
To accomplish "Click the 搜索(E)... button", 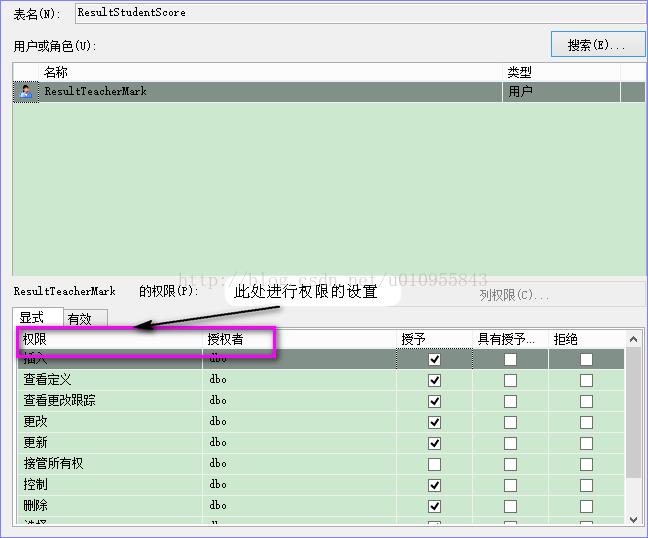I will [x=597, y=45].
